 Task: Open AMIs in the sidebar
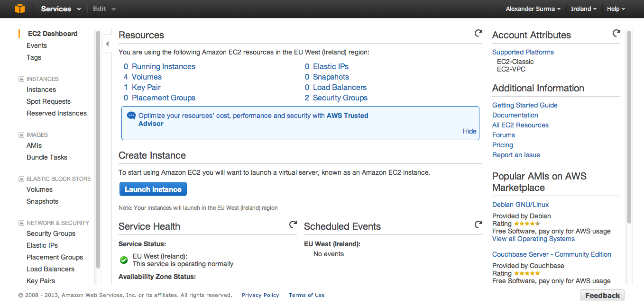point(34,145)
